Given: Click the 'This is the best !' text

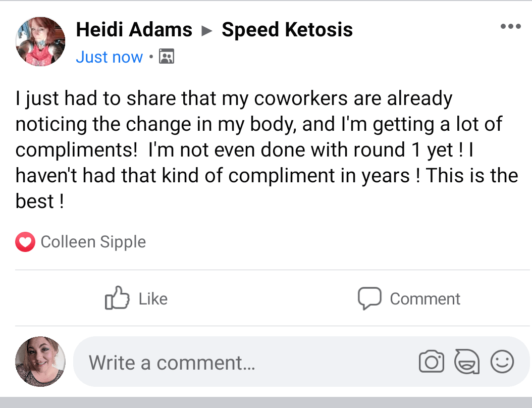Looking at the screenshot, I should point(267,188).
